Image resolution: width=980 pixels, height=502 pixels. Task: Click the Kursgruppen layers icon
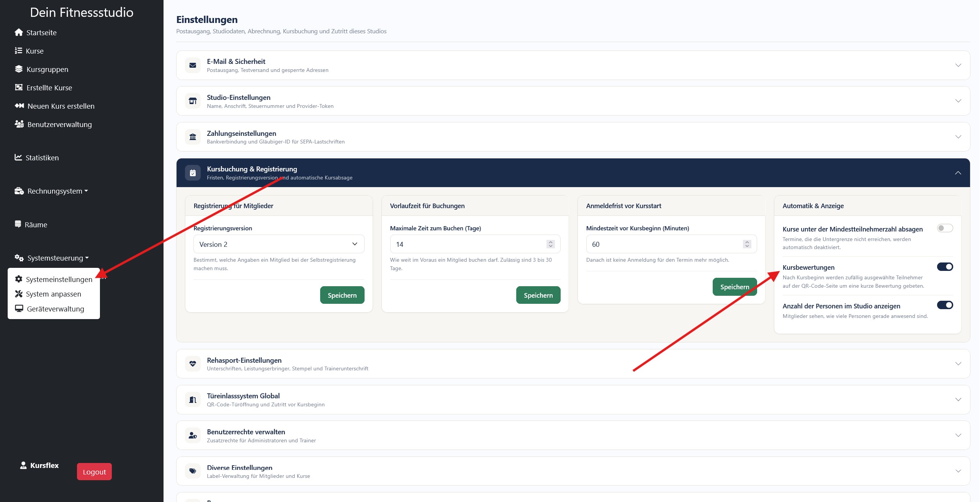19,69
